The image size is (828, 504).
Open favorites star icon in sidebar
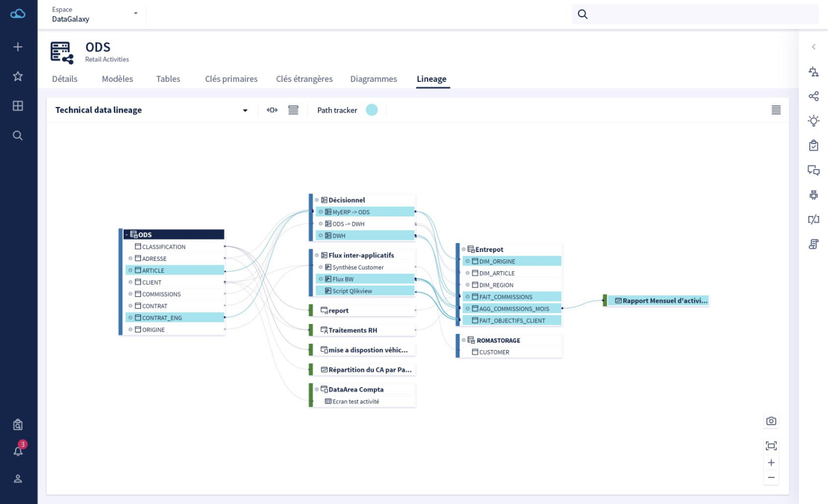tap(18, 76)
